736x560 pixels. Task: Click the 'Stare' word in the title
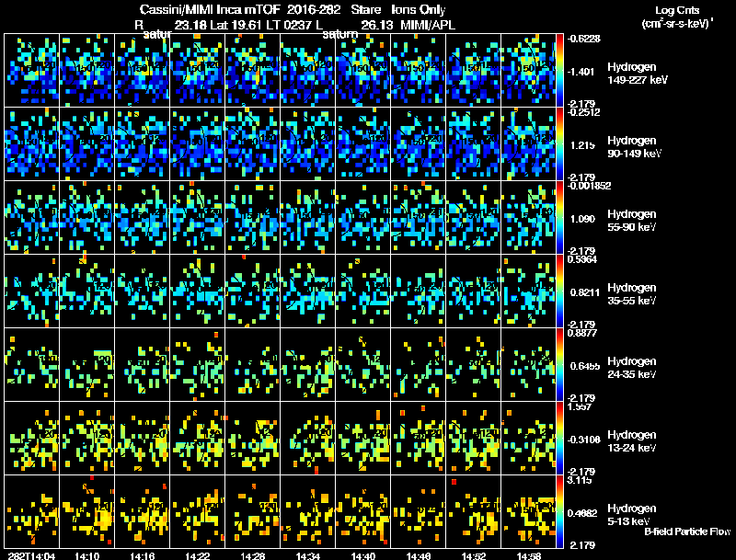(365, 9)
